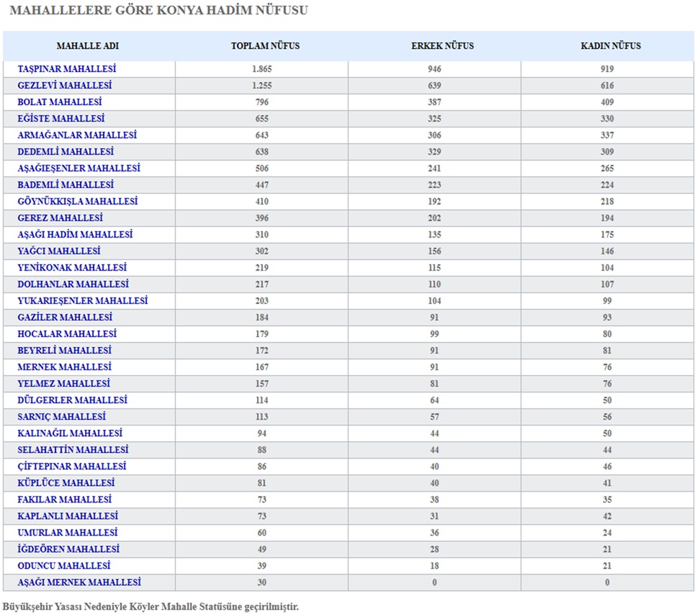Image resolution: width=700 pixels, height=615 pixels.
Task: Select GÖYNÜKKIŞLA MAHALLESİ link
Action: coord(78,202)
